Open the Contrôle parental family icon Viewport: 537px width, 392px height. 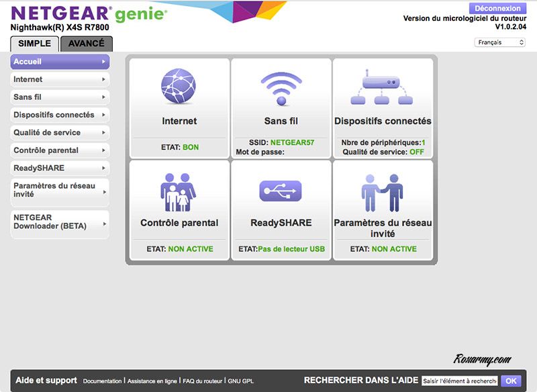coord(179,192)
